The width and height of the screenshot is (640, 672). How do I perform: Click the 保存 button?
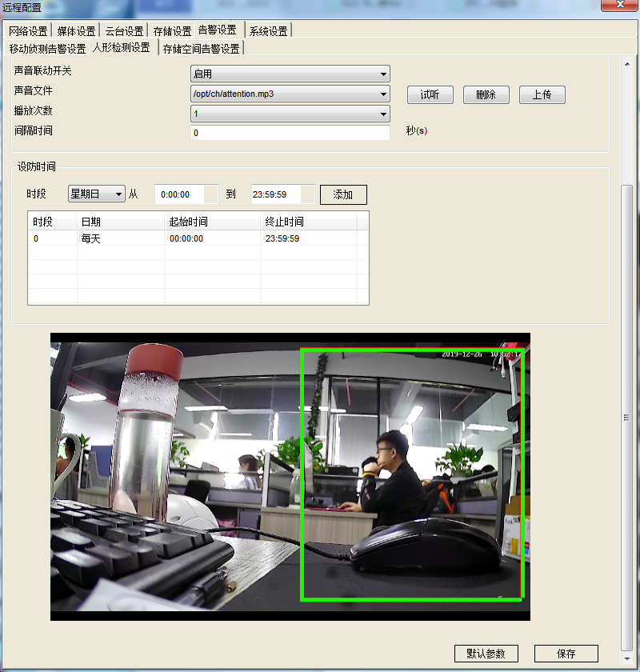point(566,654)
